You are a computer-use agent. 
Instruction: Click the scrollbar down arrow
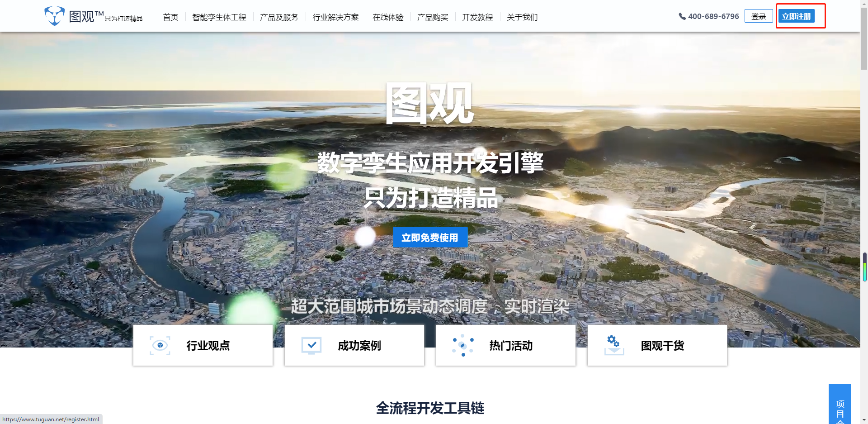coord(864,420)
